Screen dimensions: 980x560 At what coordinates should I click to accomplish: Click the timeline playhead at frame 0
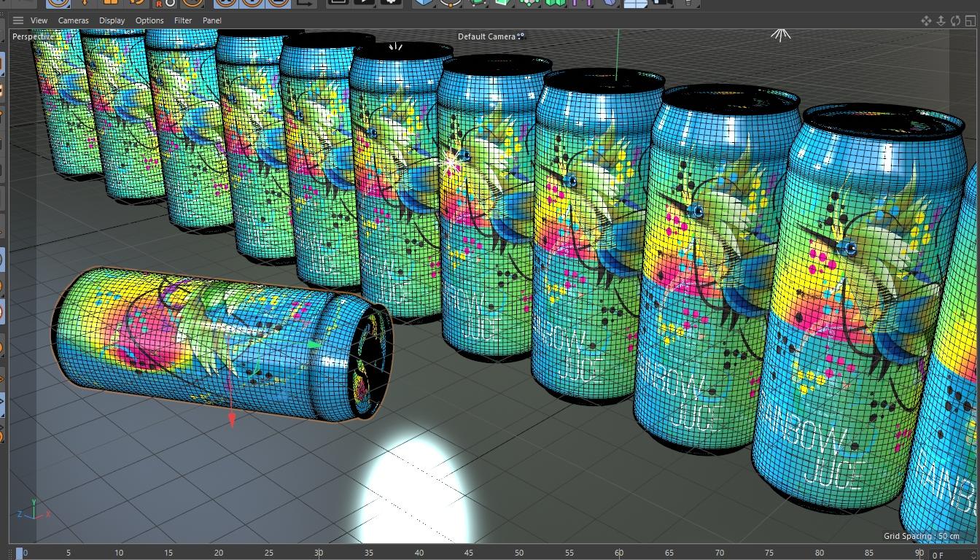coord(20,553)
